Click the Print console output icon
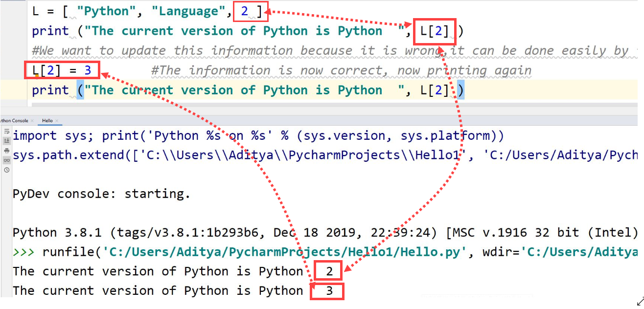Screen dimensions: 644x309 coord(6,151)
